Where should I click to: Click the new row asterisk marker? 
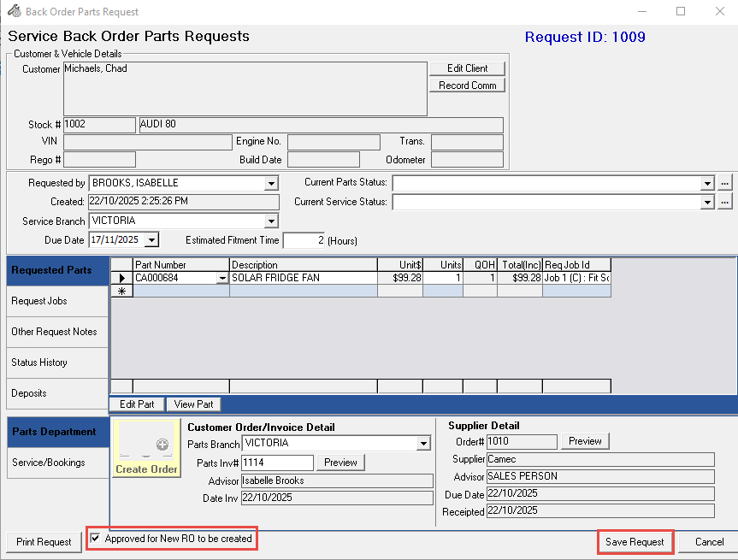[x=121, y=292]
